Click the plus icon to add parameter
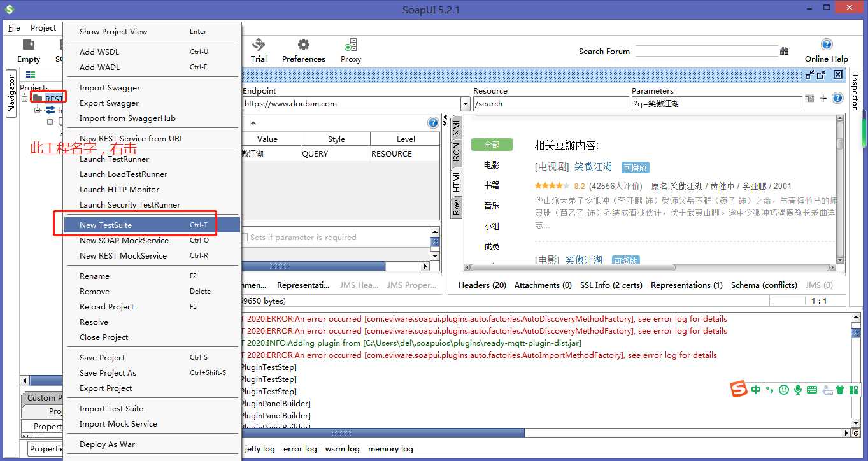The image size is (868, 461). click(x=823, y=98)
